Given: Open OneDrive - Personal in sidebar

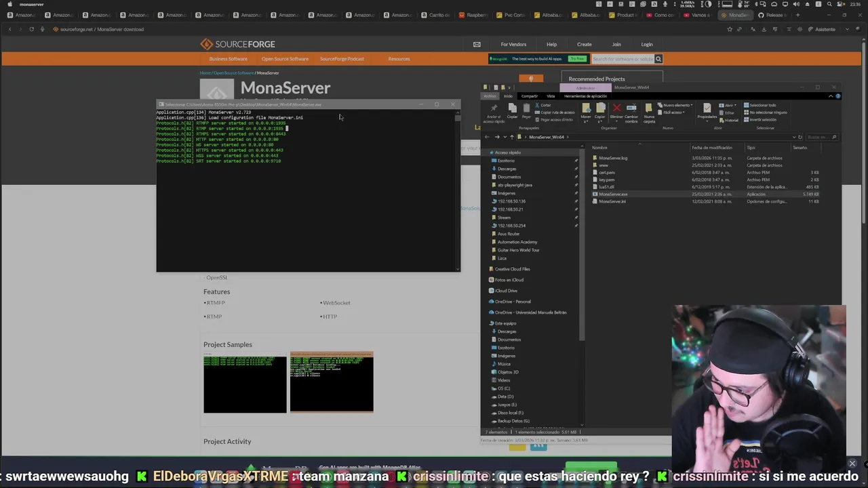Looking at the screenshot, I should (512, 302).
